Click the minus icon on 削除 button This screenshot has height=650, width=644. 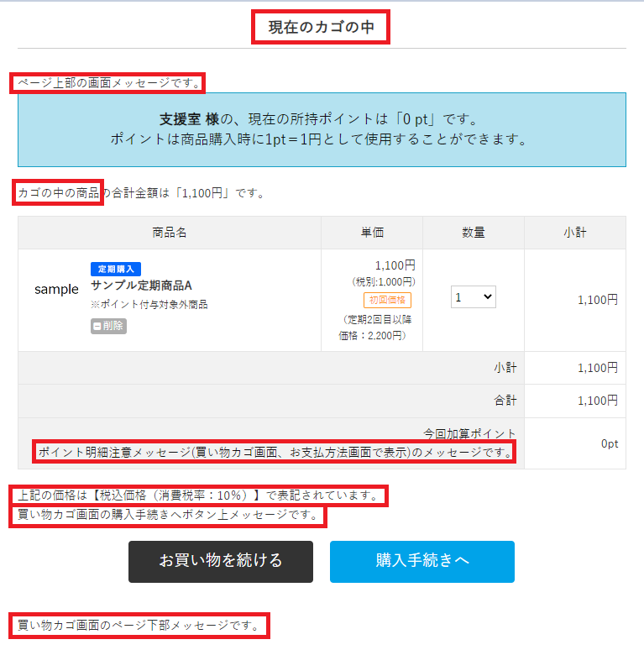click(97, 326)
